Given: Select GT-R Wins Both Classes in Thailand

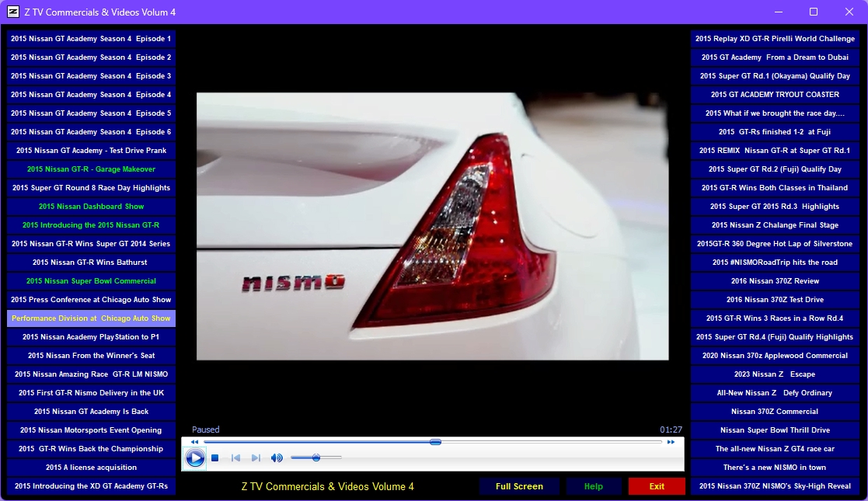Looking at the screenshot, I should coord(775,188).
